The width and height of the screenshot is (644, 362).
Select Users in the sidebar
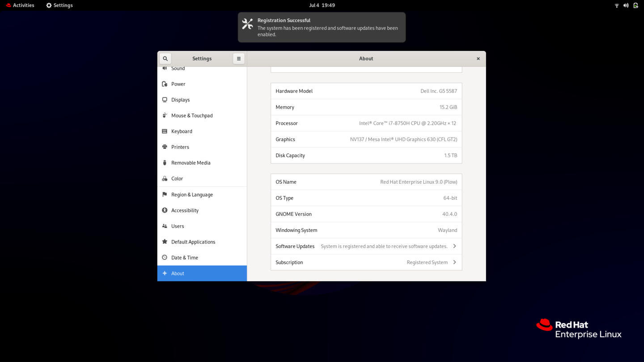(x=202, y=226)
